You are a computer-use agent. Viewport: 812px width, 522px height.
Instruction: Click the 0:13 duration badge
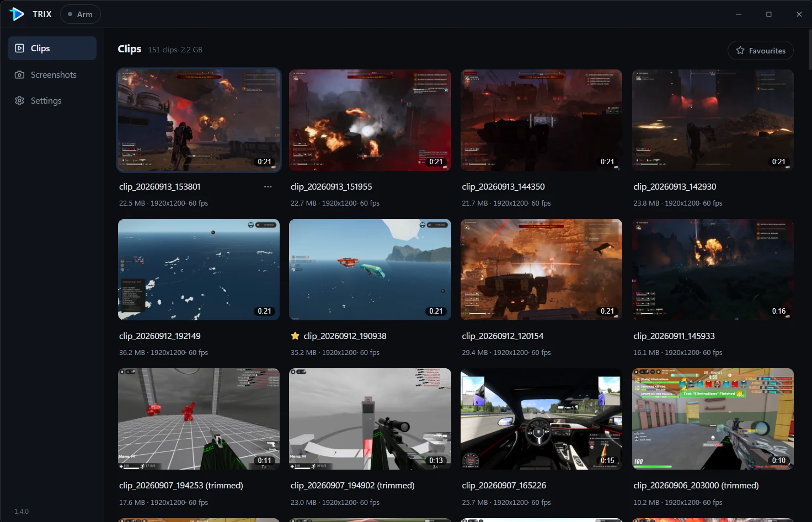436,460
